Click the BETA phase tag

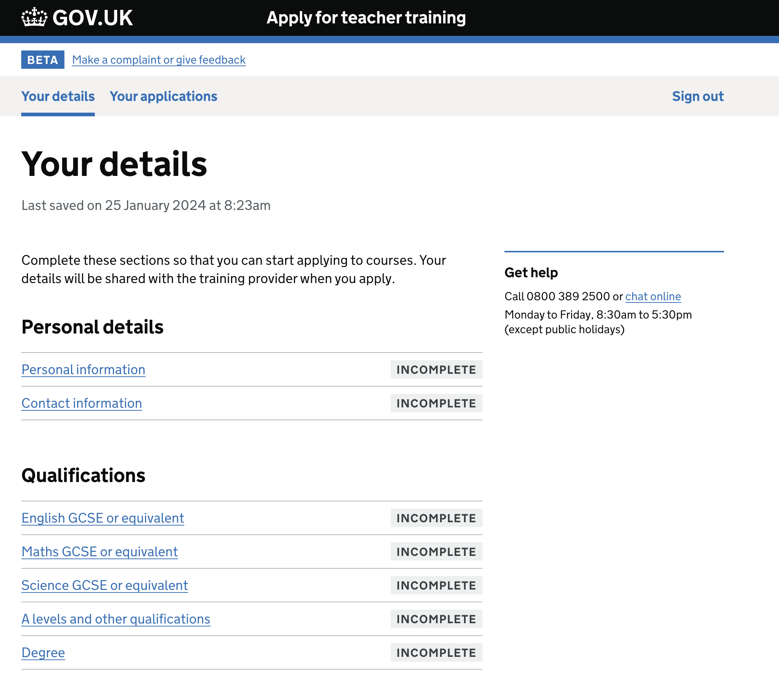42,60
